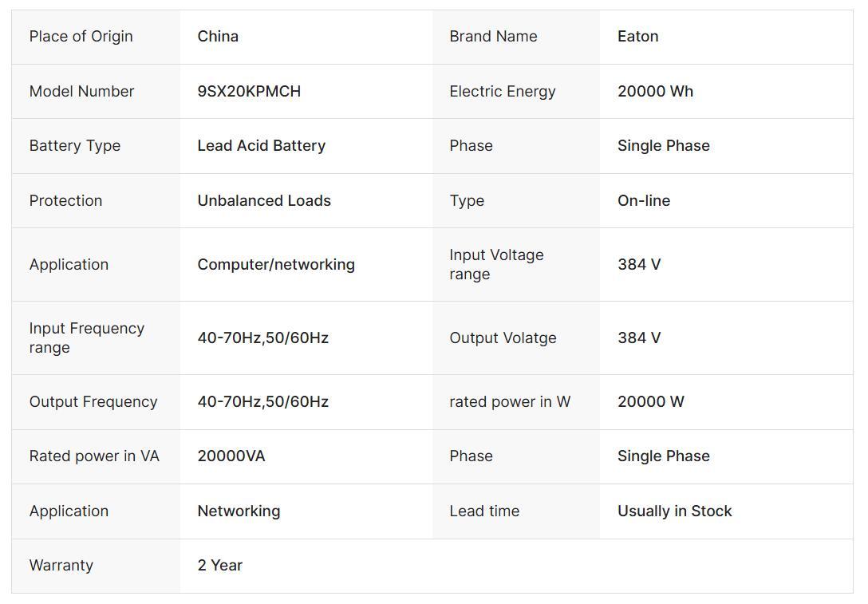Screen dimensions: 868x604
Task: Click the Place of Origin label
Action: [81, 36]
